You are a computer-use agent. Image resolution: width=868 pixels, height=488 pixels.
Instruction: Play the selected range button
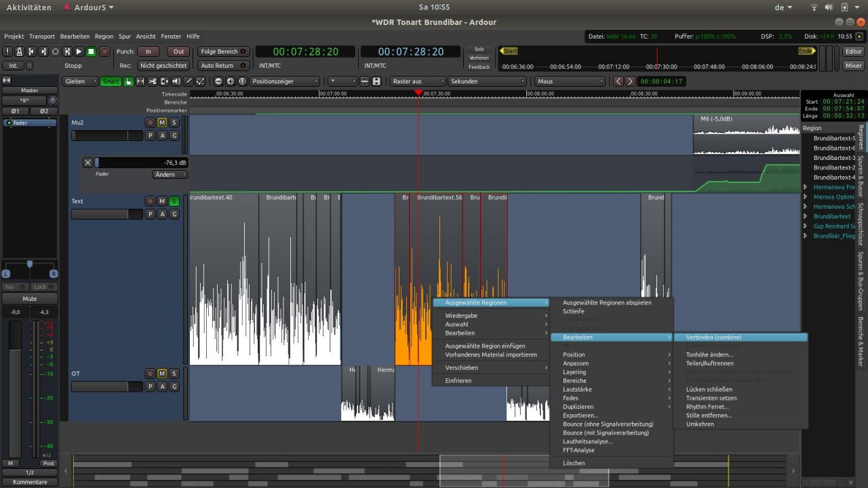[x=67, y=52]
